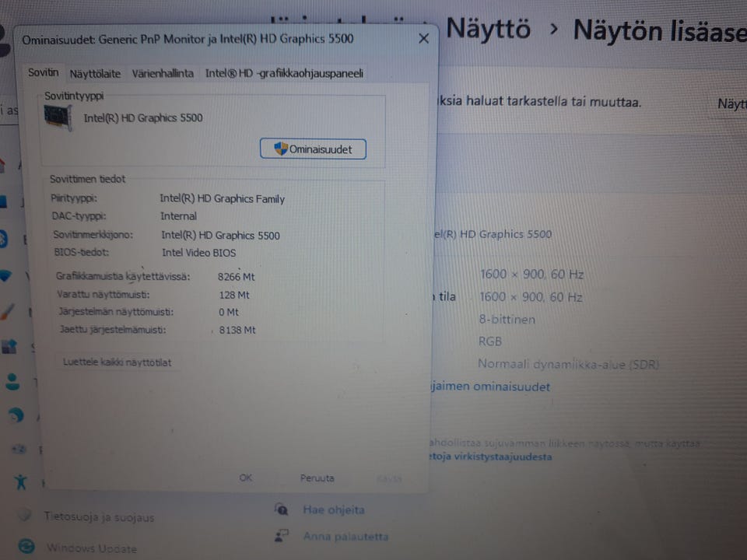This screenshot has width=747, height=560.
Task: Switch to the Näyttölaite tab
Action: pos(95,74)
